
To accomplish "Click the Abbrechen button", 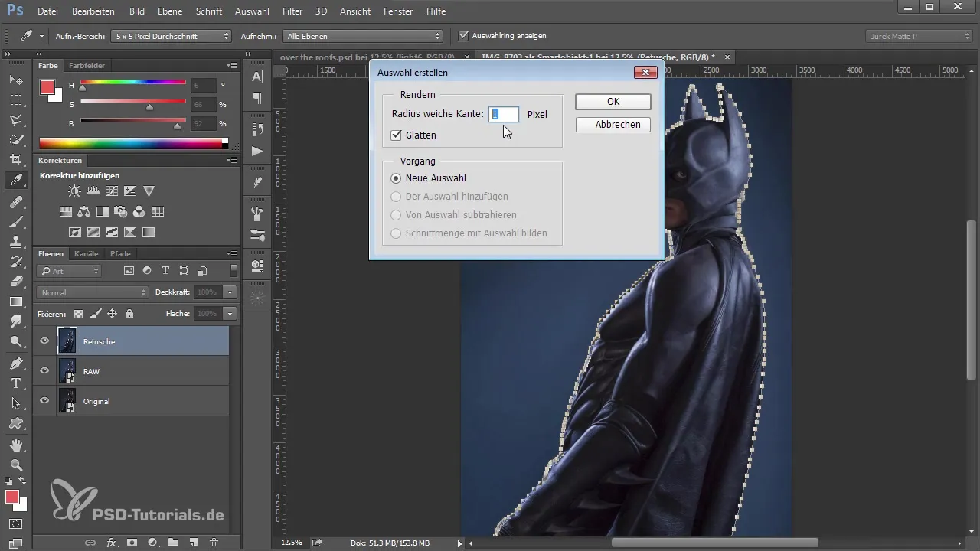I will pos(613,125).
